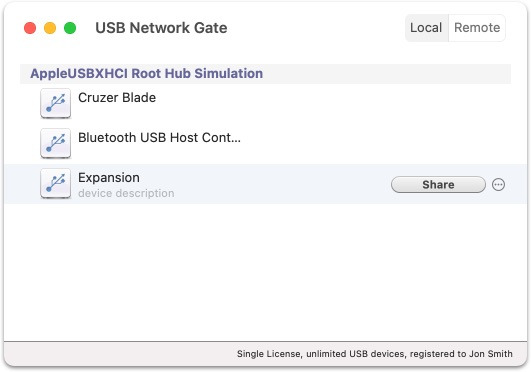Screen dimensions: 531x372
Task: Open the more options ellipsis button
Action: tap(498, 185)
